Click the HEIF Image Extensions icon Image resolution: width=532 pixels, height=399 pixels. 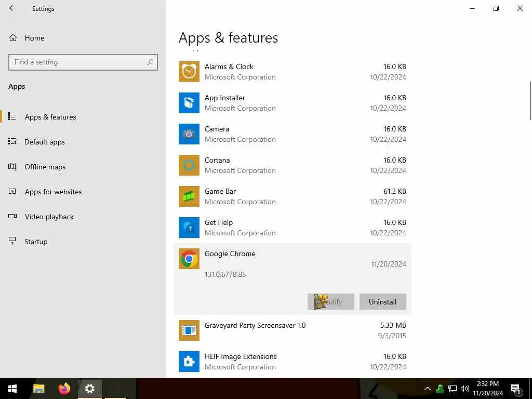pos(189,362)
